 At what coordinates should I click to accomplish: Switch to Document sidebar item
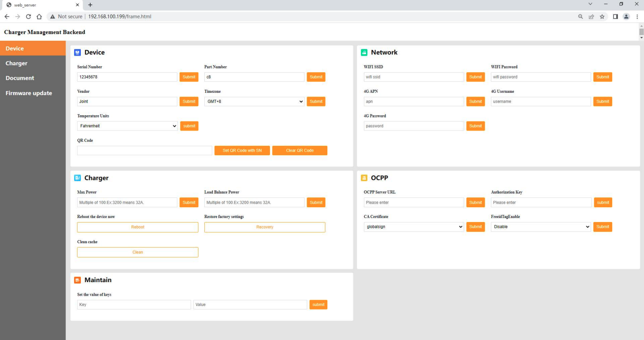pyautogui.click(x=20, y=78)
